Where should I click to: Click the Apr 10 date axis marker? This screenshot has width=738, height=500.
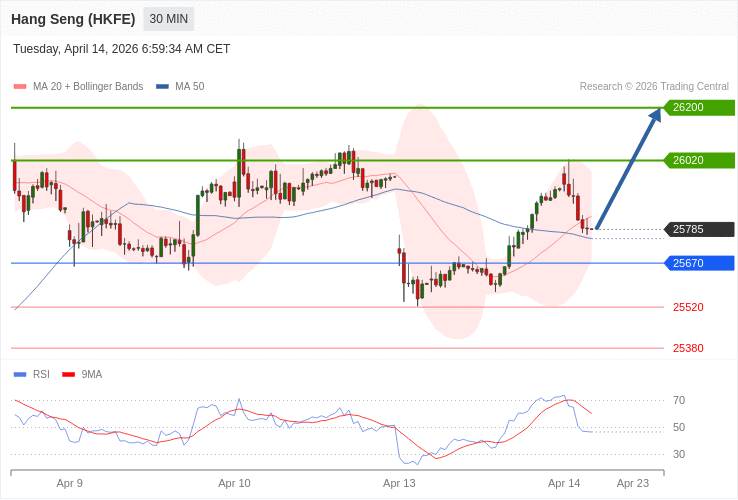click(x=234, y=483)
